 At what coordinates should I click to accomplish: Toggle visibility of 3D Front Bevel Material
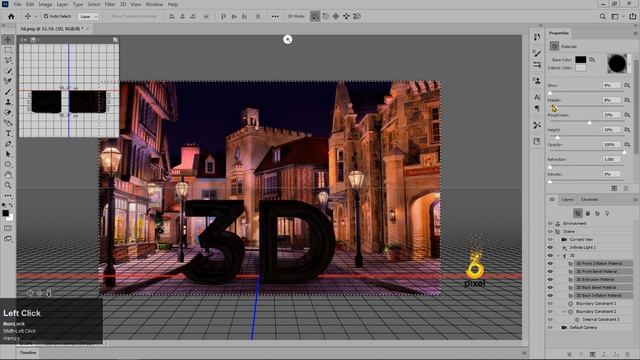click(x=550, y=271)
